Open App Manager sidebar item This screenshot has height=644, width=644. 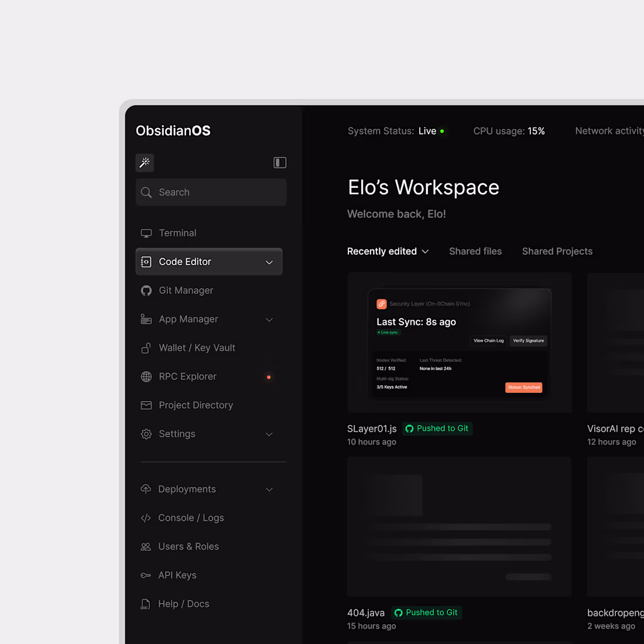[208, 319]
